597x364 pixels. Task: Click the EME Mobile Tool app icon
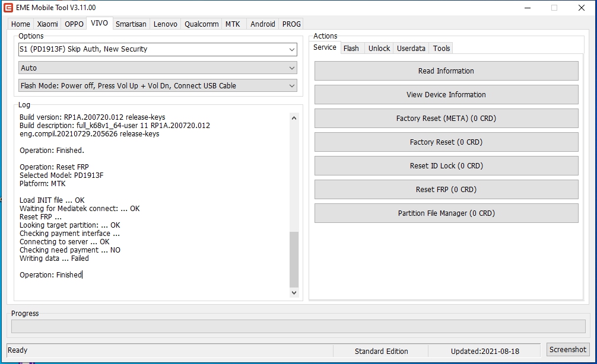8,8
